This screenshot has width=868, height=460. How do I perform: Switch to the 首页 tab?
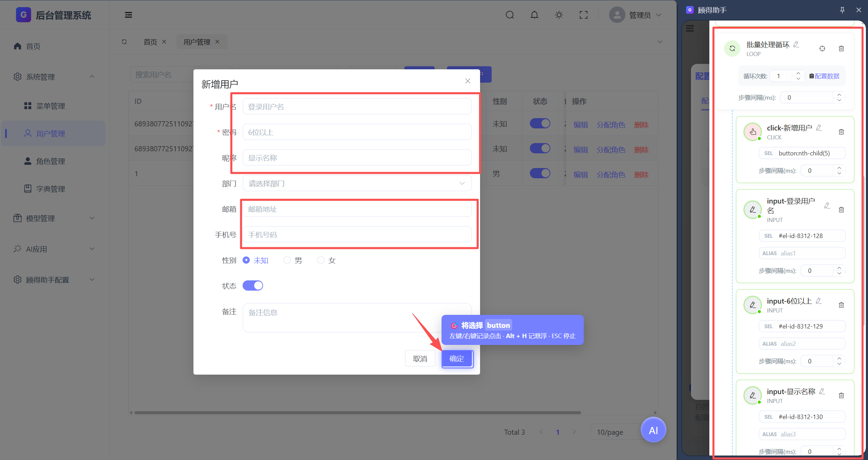[150, 42]
